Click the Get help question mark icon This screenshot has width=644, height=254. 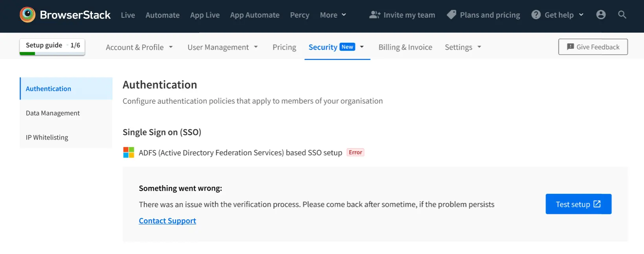[x=536, y=15]
